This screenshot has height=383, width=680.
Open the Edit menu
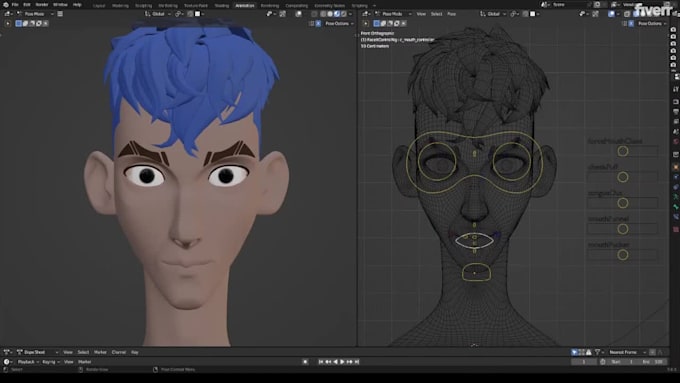tap(27, 5)
